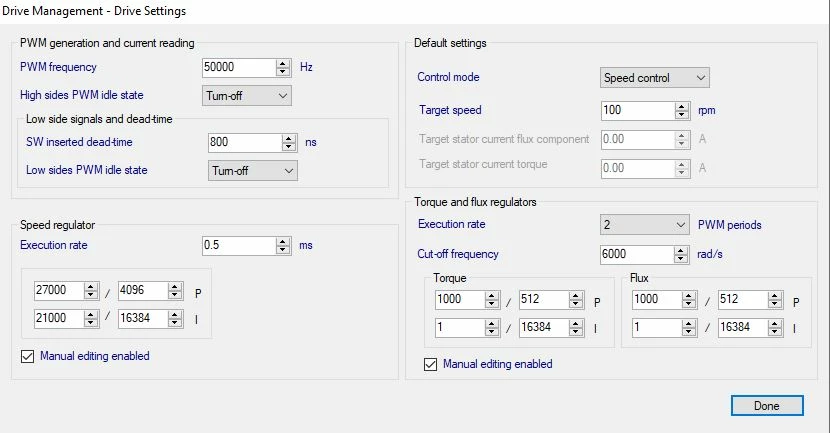Click Target stator current flux component field
830x433 pixels.
[638, 140]
